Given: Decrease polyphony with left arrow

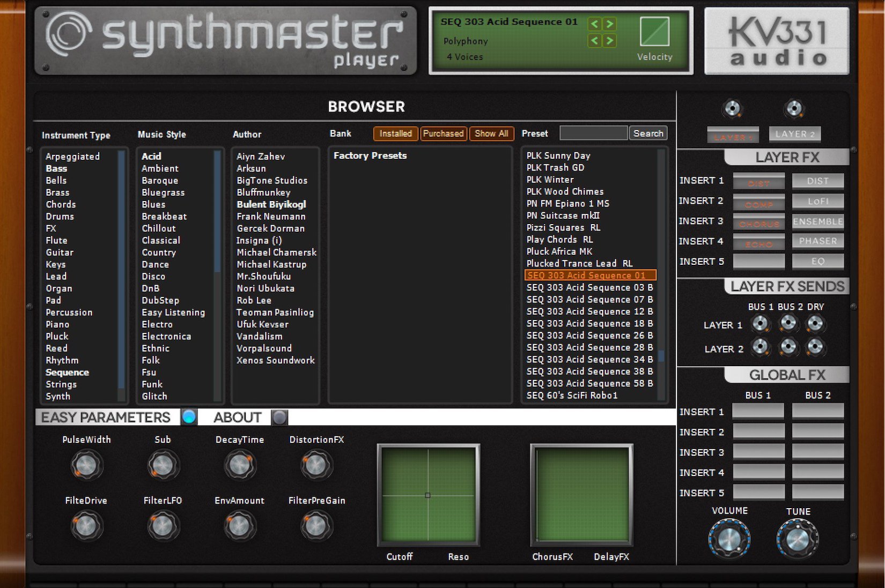Looking at the screenshot, I should click(594, 40).
